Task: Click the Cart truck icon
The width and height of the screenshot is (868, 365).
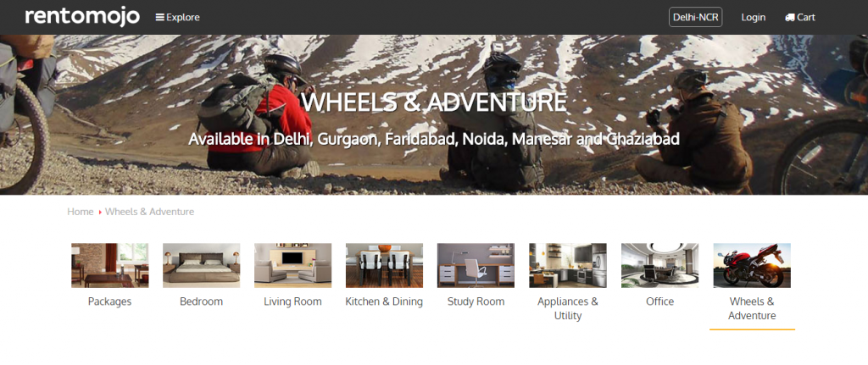Action: (x=790, y=17)
